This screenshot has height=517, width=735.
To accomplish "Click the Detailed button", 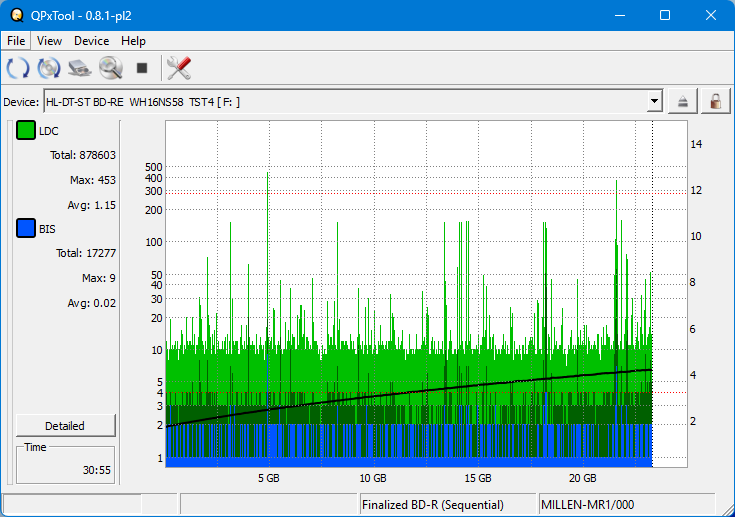I will 65,426.
